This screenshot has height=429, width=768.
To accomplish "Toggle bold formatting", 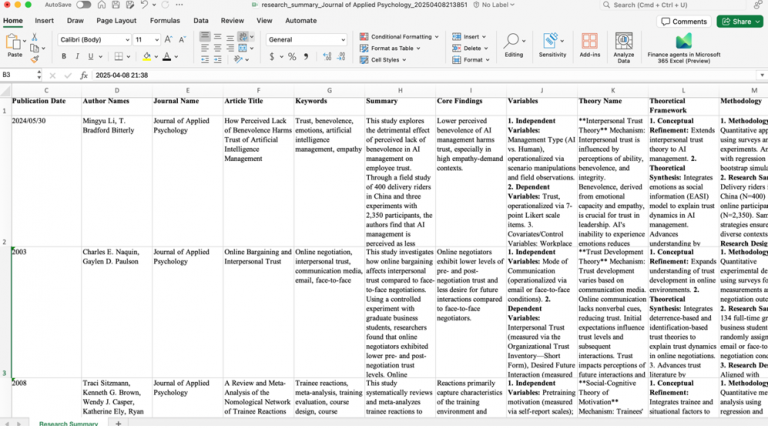I will (x=62, y=58).
